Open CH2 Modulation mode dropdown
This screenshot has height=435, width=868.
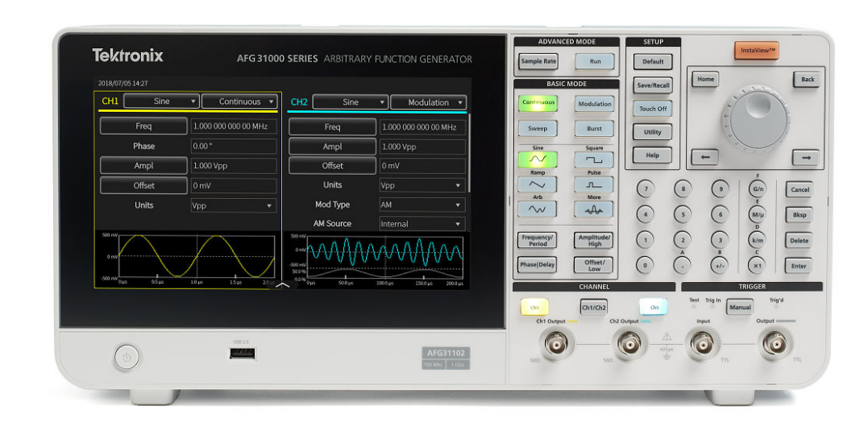click(x=428, y=102)
